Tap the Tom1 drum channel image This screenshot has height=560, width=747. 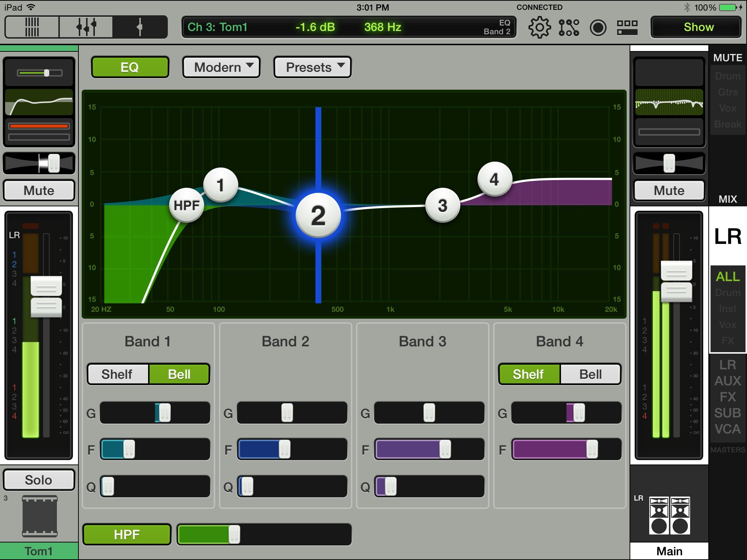tap(39, 516)
